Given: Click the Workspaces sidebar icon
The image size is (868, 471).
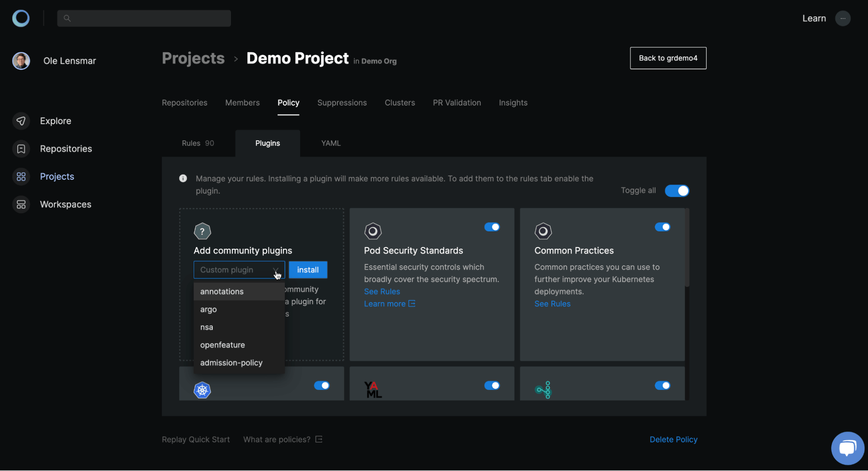Looking at the screenshot, I should point(21,204).
